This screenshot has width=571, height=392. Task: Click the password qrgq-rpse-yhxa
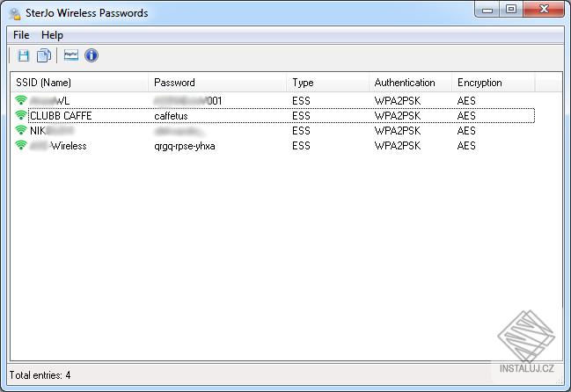[x=185, y=146]
